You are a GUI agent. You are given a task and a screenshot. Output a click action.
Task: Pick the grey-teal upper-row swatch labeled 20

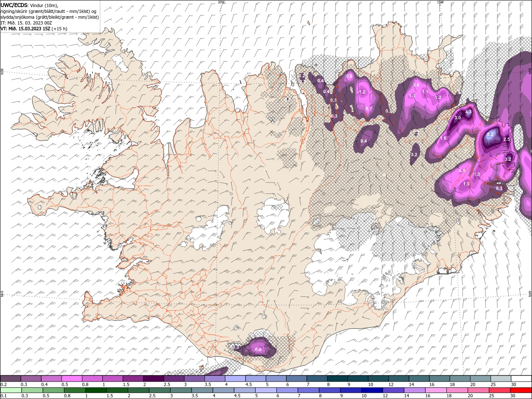coord(480,379)
